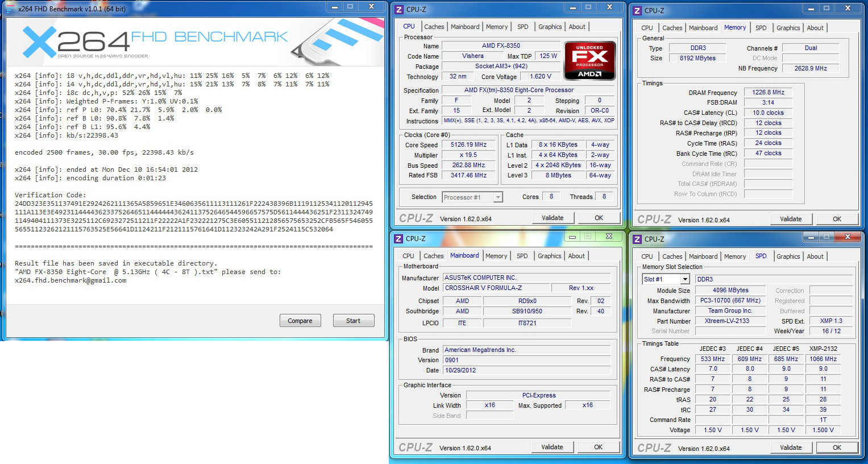Click the Max Bandwidth value 'PC3-10700 (667 MHz)'
Screen dimensions: 868x464
pos(731,300)
